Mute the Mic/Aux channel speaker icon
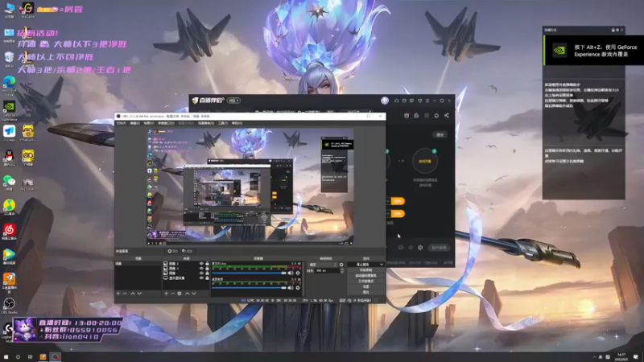The height and width of the screenshot is (362, 644). coord(291,273)
